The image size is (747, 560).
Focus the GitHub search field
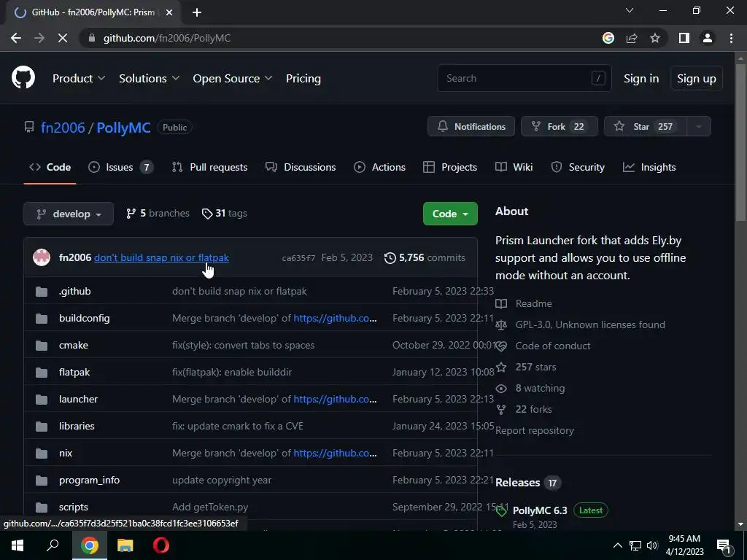coord(525,78)
